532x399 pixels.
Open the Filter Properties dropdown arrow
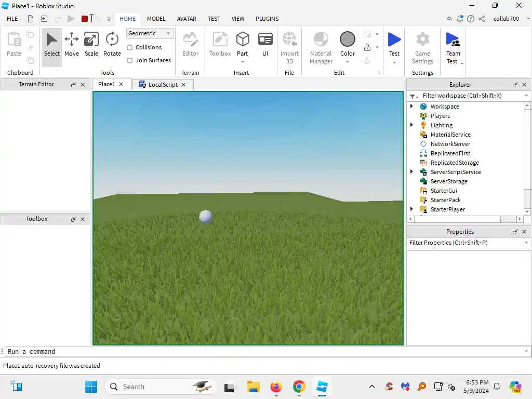(526, 243)
